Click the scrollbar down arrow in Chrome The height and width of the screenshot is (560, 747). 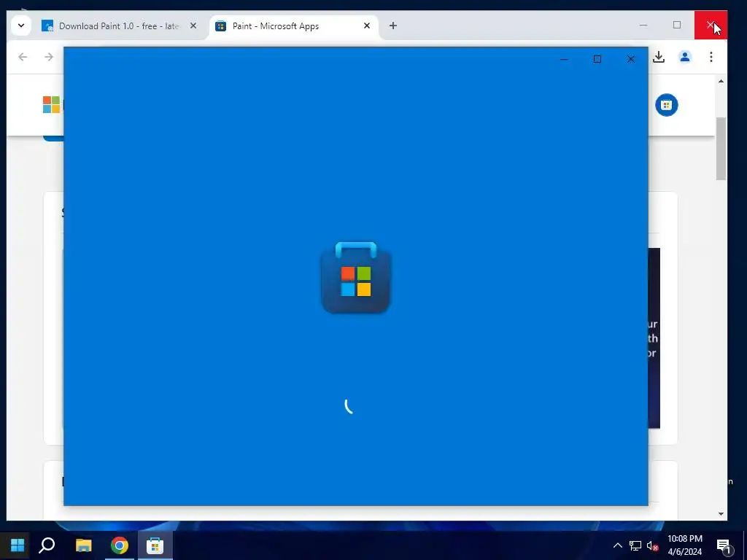click(721, 514)
